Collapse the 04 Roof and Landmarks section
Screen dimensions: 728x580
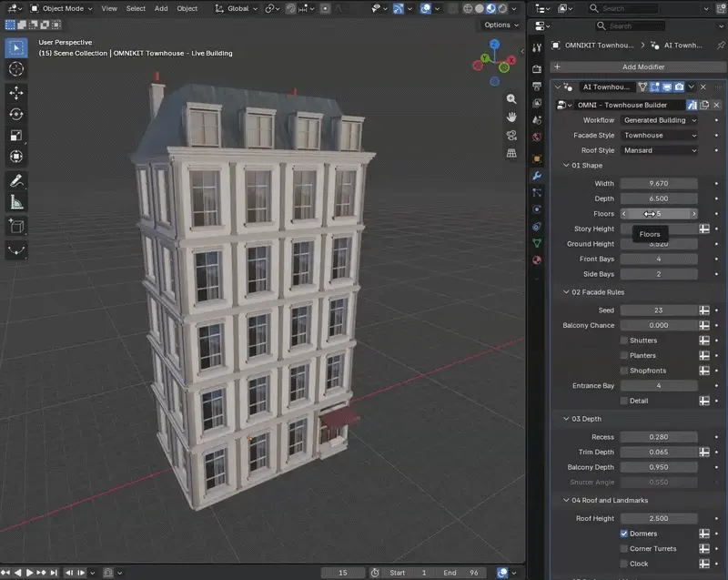click(566, 500)
